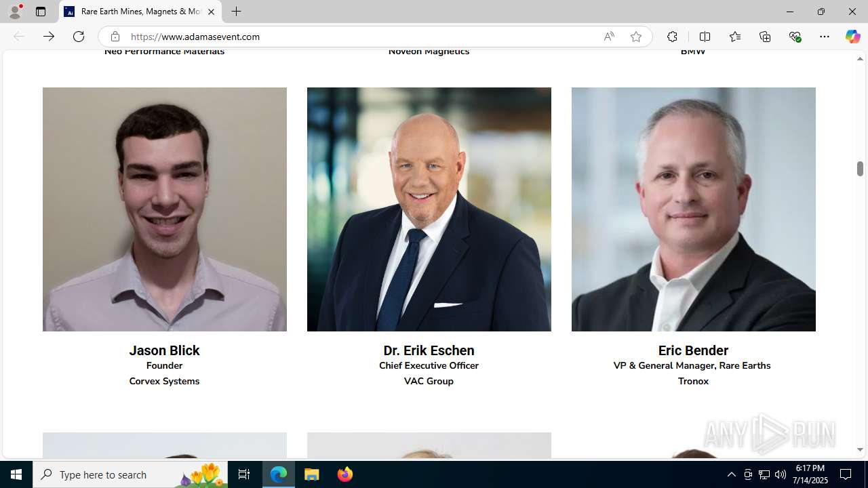Viewport: 868px width, 488px height.
Task: Open the Favorites list icon
Action: click(734, 37)
